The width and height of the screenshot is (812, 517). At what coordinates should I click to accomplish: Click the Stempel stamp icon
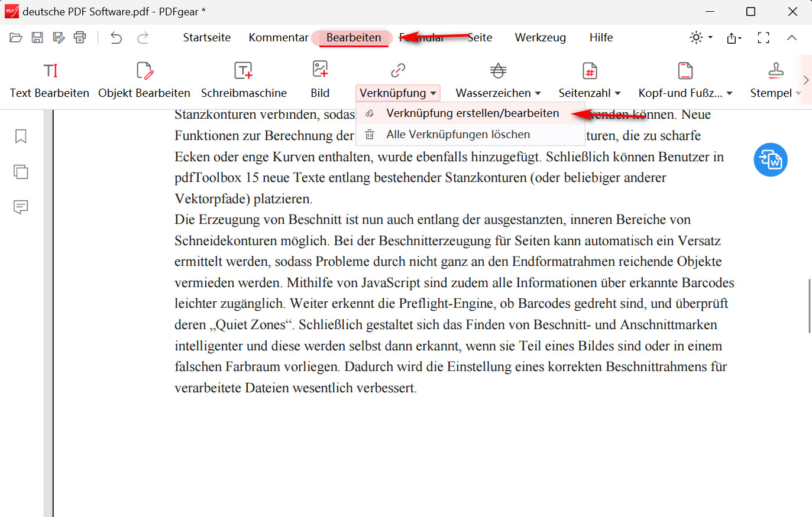(775, 71)
